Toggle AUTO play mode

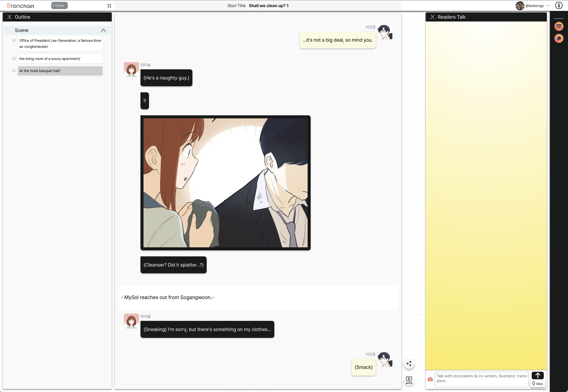coord(409,380)
